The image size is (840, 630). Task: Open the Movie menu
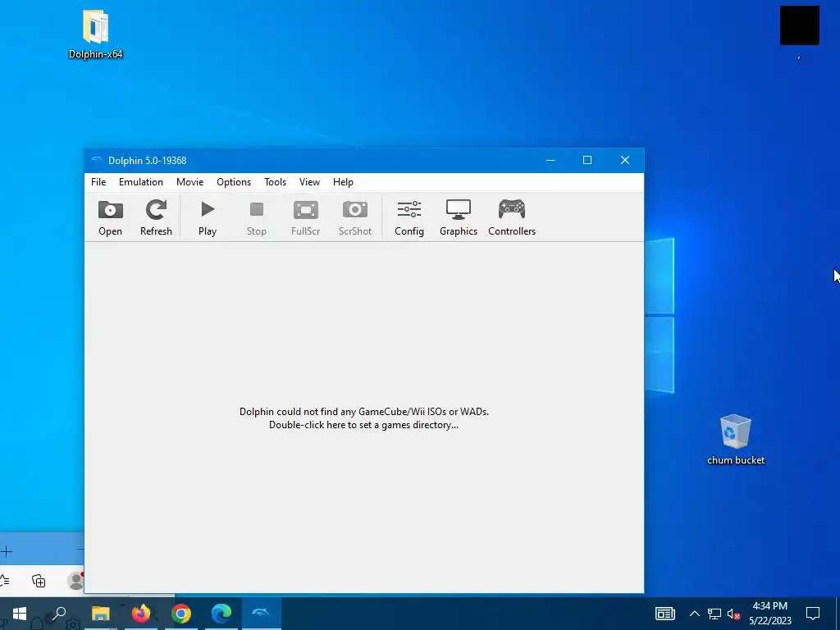tap(189, 182)
